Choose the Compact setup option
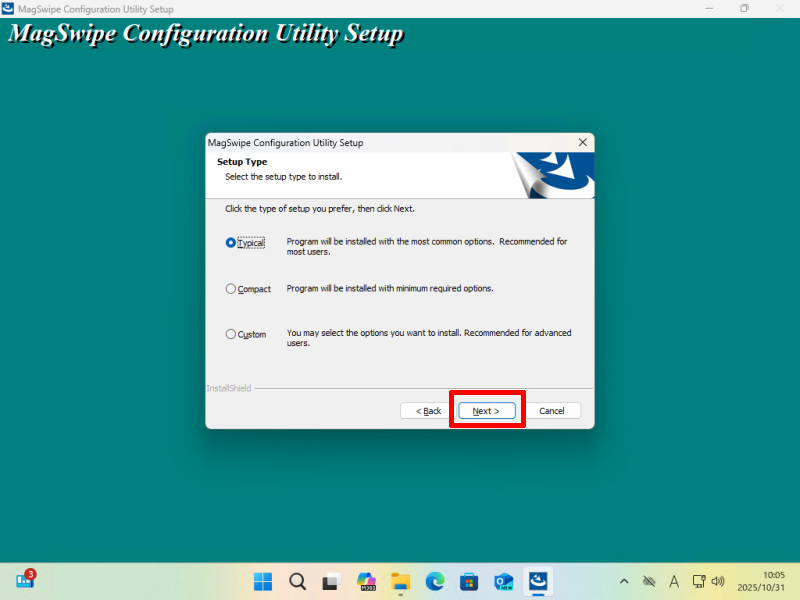The image size is (800, 600). point(231,289)
